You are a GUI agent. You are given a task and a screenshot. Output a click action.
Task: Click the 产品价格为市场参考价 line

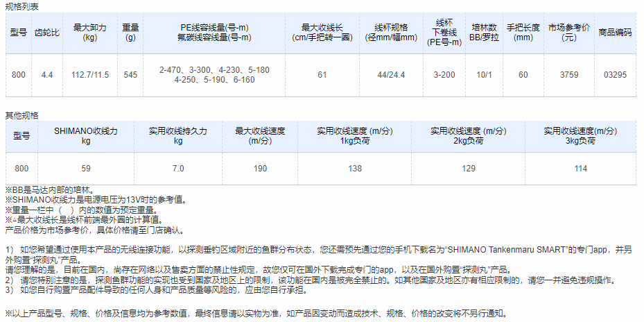(x=95, y=230)
